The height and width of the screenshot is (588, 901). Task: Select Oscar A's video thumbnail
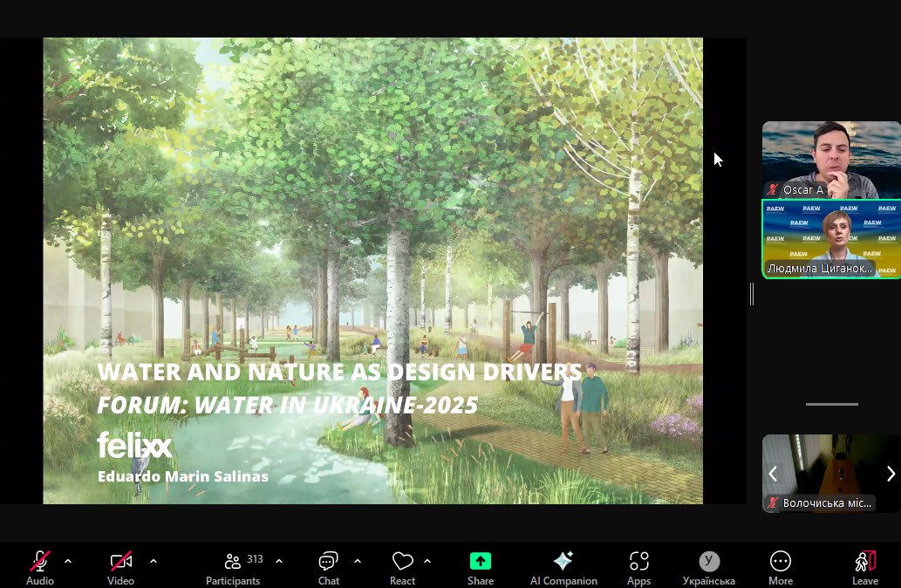tap(830, 159)
